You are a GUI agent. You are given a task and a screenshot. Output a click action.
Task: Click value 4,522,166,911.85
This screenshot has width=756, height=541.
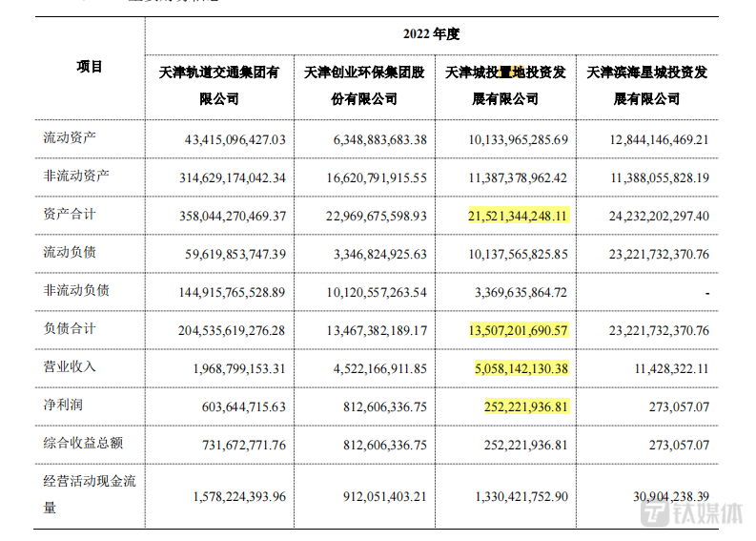pyautogui.click(x=380, y=368)
